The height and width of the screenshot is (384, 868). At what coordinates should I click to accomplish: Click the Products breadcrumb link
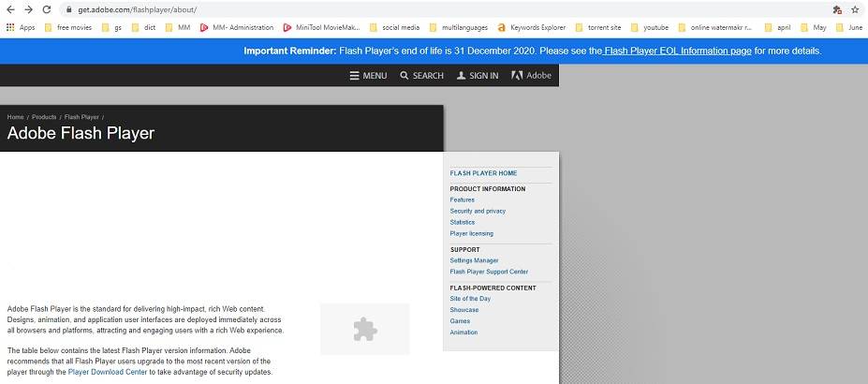click(44, 117)
